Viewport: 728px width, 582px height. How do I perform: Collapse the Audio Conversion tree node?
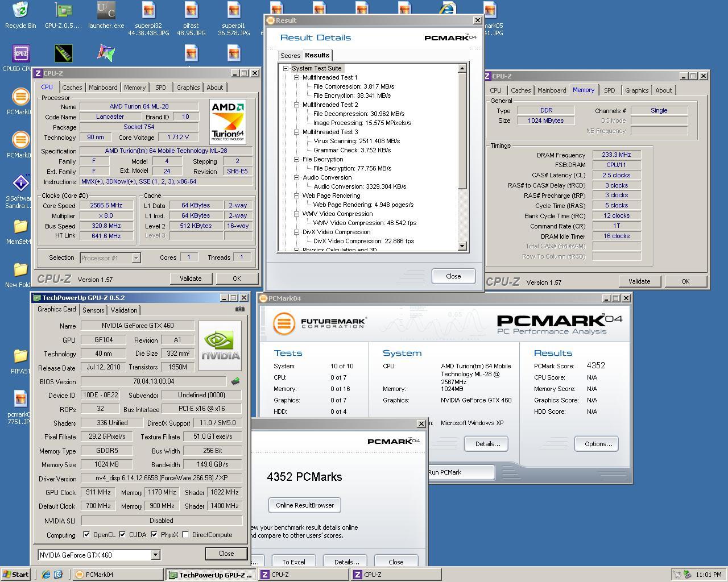(296, 177)
